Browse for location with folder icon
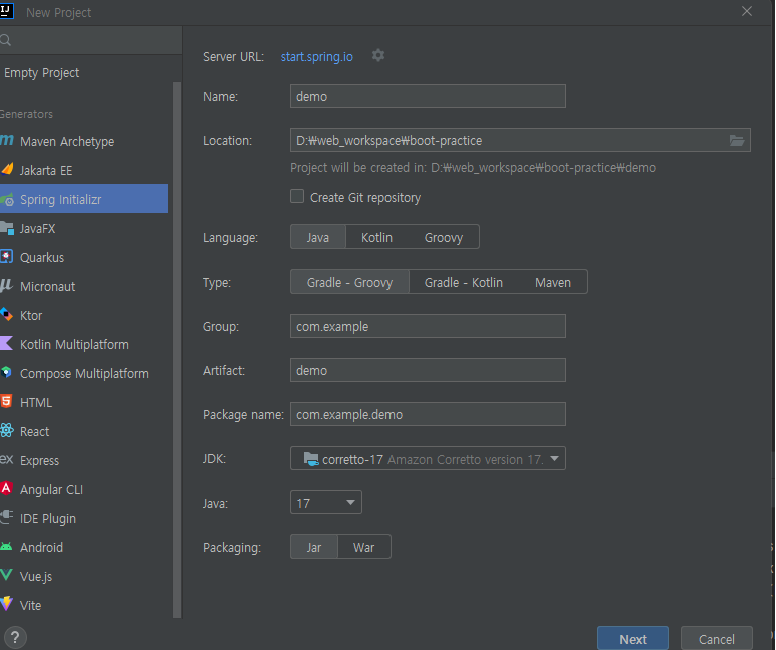The width and height of the screenshot is (776, 650). click(x=737, y=141)
